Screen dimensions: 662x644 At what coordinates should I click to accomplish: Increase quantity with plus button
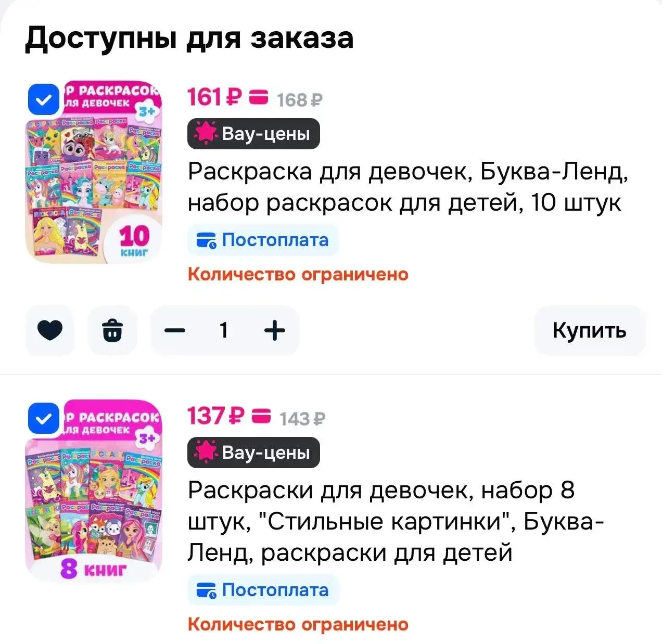pos(275,330)
